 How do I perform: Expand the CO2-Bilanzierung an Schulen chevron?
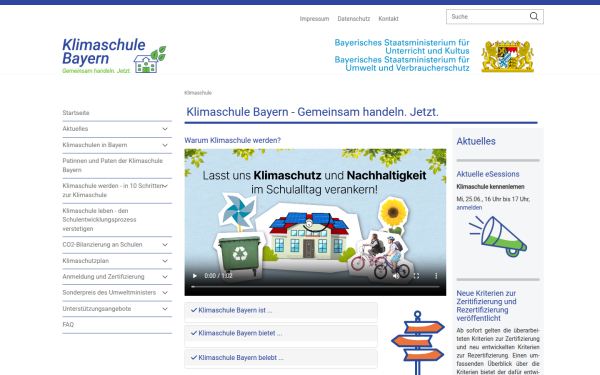(x=165, y=245)
